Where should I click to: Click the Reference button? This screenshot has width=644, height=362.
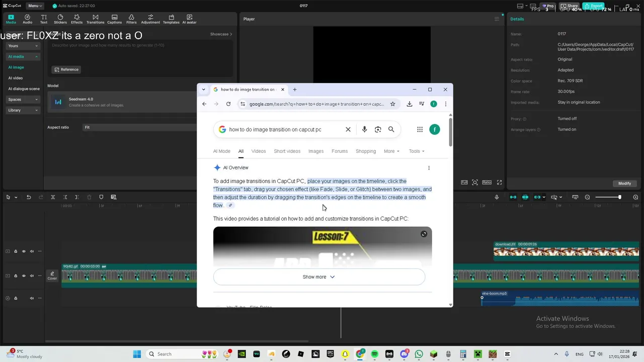(66, 69)
